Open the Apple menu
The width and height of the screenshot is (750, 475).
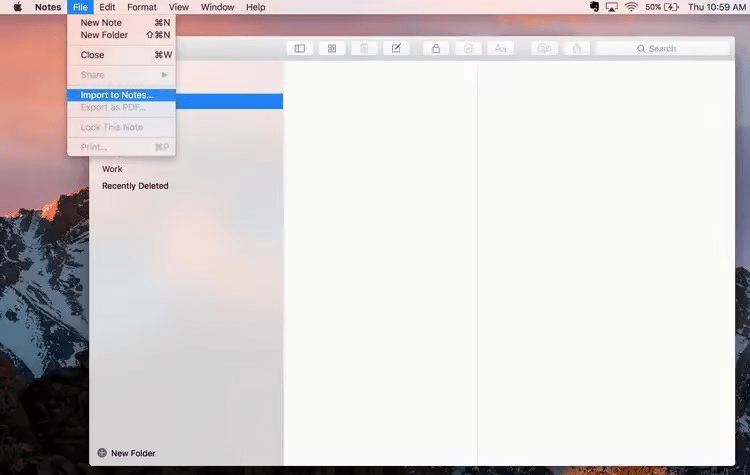coord(18,7)
